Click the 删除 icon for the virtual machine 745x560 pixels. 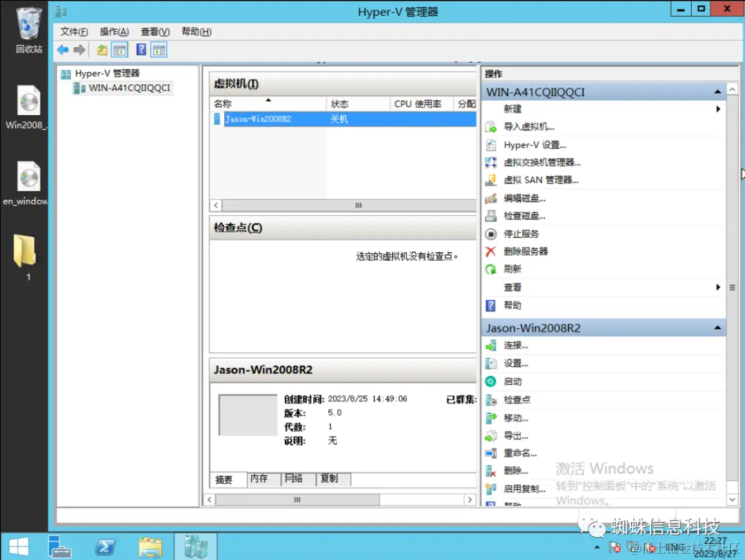(491, 471)
